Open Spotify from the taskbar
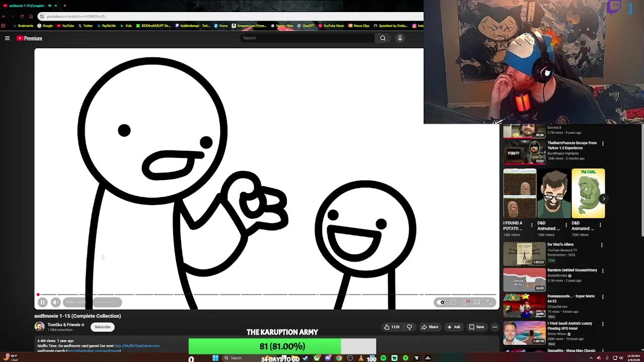 pyautogui.click(x=383, y=358)
